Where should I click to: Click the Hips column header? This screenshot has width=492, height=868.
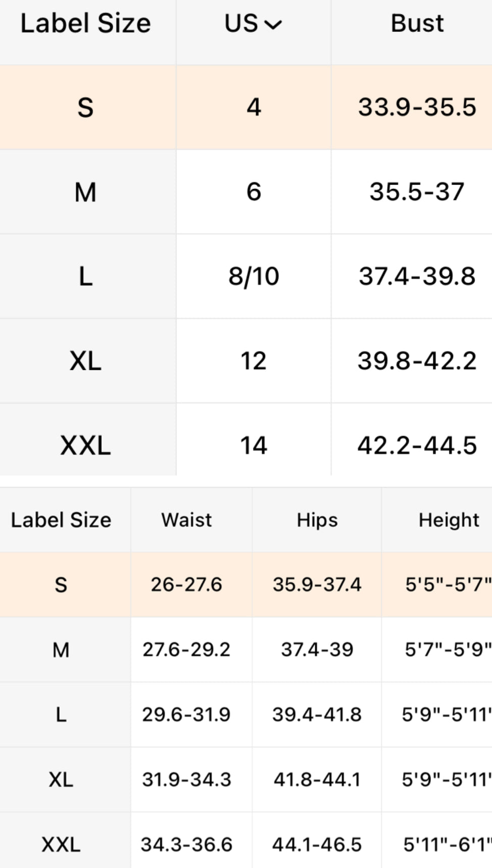(317, 520)
